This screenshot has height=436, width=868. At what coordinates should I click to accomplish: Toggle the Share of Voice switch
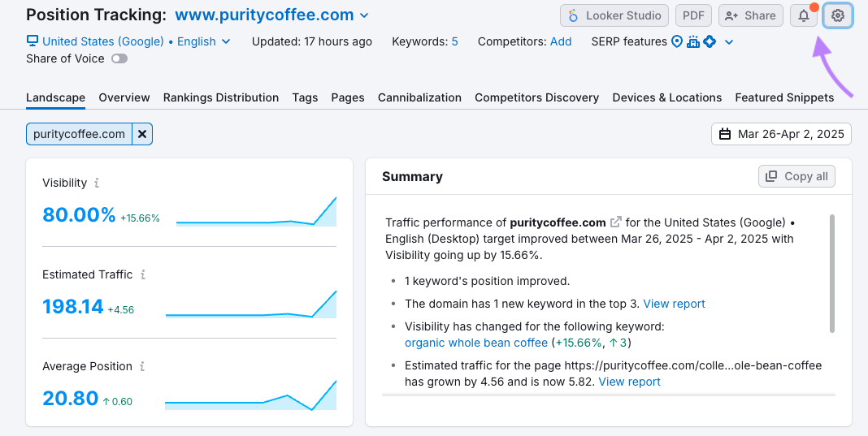point(119,58)
